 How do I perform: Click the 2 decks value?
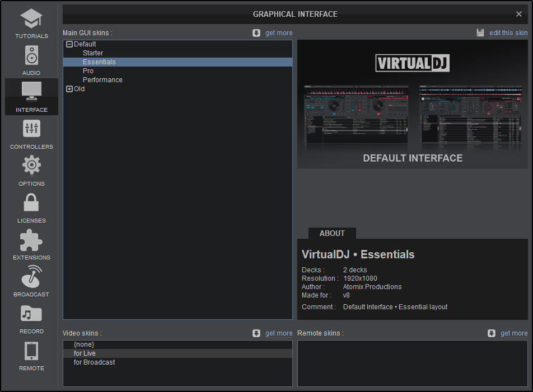(355, 270)
